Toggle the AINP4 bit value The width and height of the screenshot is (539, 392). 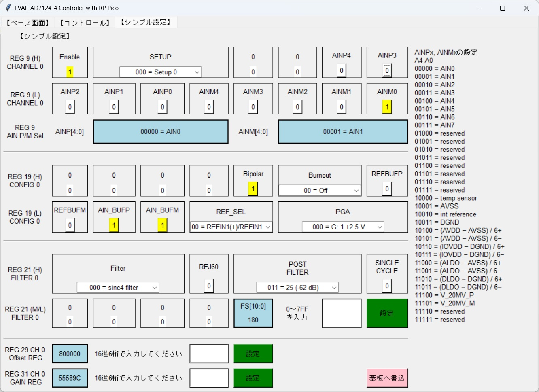coord(342,70)
